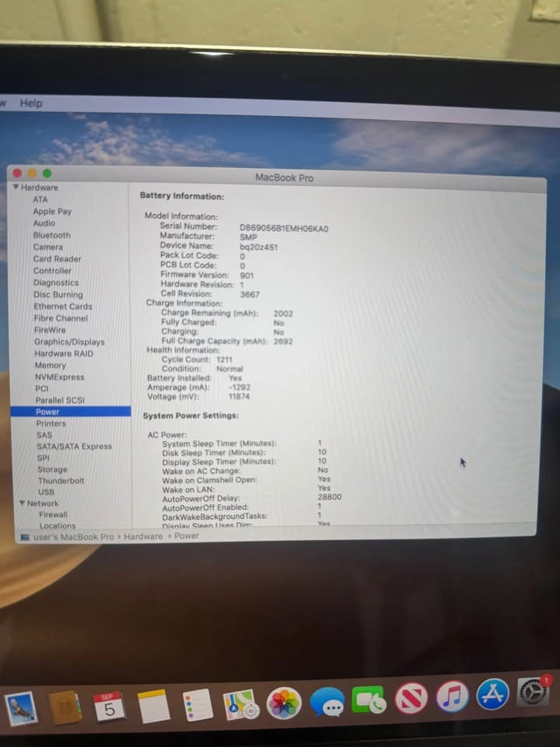The height and width of the screenshot is (747, 560).
Task: Open Preview app in the Dock
Action: click(20, 709)
